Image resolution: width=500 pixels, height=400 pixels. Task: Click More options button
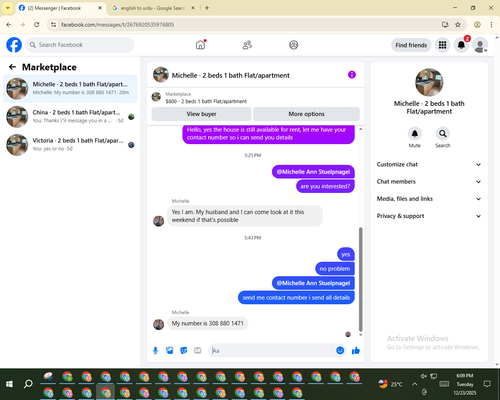click(306, 114)
